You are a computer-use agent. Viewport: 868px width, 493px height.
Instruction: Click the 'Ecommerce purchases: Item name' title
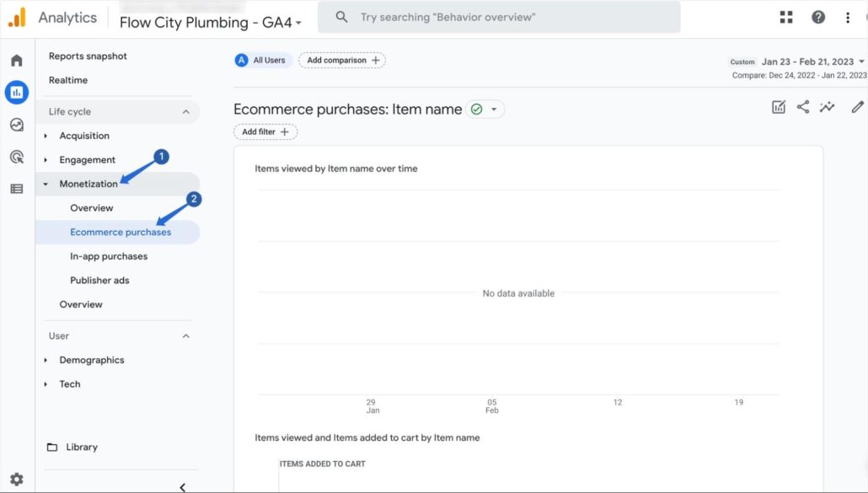click(x=348, y=110)
